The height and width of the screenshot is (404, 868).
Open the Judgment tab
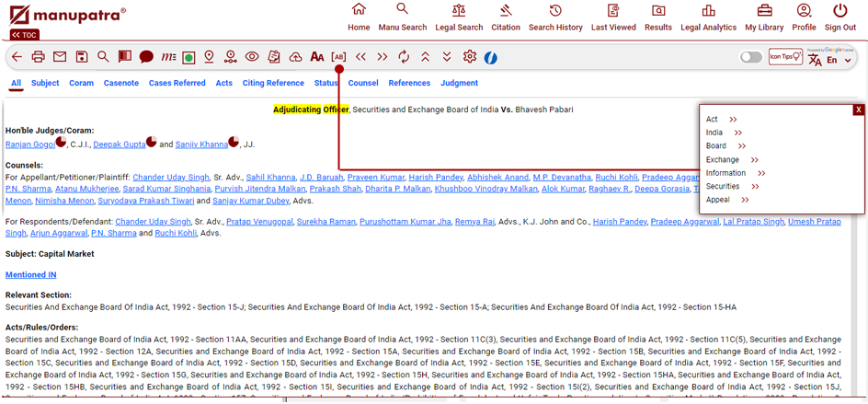click(459, 83)
